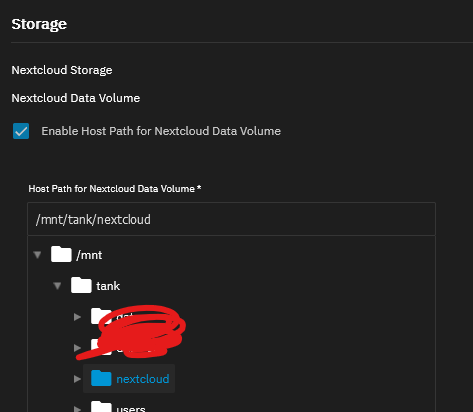Select the tank directory label

coord(108,286)
